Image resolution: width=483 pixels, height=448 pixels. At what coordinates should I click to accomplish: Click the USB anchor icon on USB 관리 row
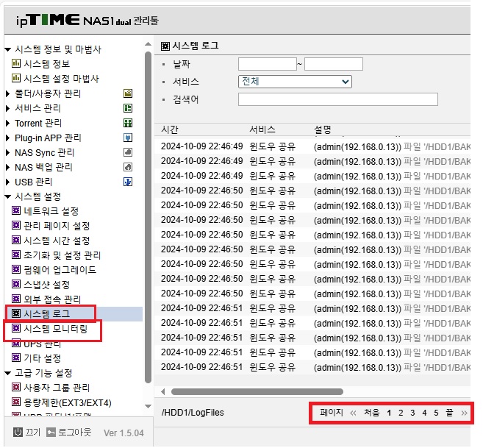tap(128, 182)
